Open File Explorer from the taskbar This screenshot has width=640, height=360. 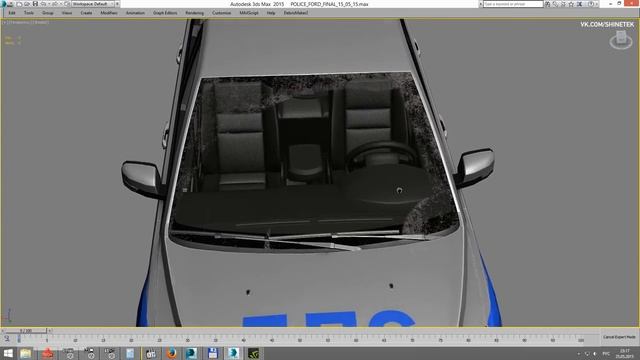click(x=25, y=353)
